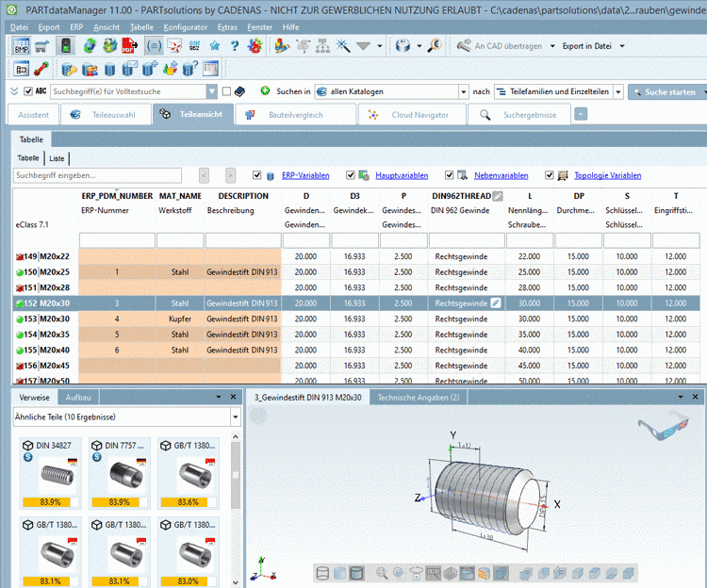The image size is (707, 588).
Task: Toggle the Topologie Variablen checkbox
Action: pyautogui.click(x=549, y=175)
